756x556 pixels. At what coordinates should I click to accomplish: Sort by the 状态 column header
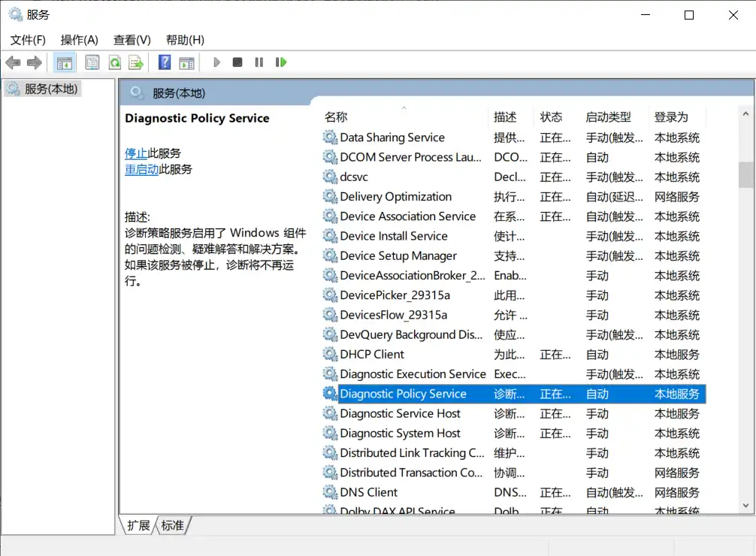coord(557,116)
